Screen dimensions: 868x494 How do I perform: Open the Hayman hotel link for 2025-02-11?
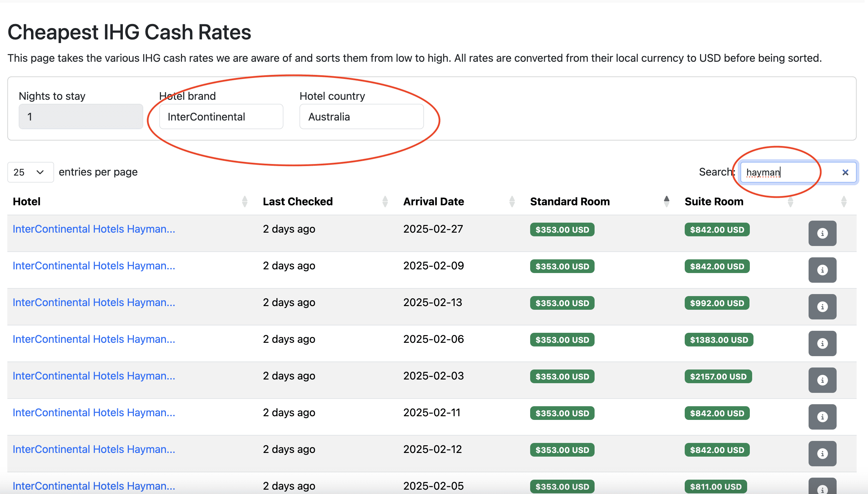click(x=94, y=413)
